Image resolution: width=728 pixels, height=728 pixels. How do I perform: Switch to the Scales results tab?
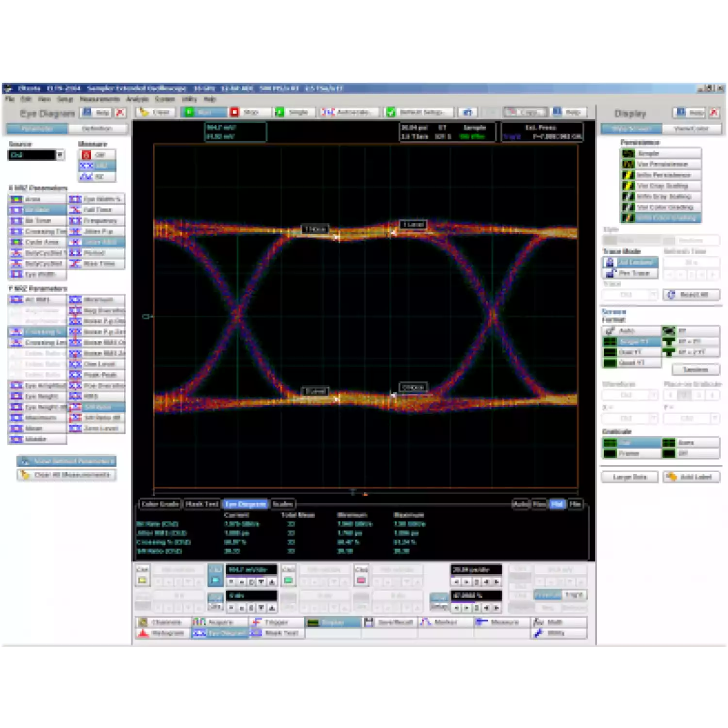282,504
